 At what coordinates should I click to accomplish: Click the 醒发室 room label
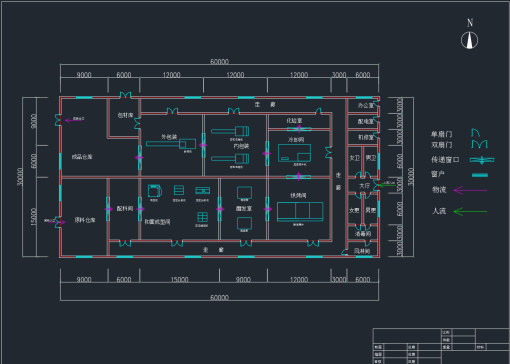pos(244,208)
